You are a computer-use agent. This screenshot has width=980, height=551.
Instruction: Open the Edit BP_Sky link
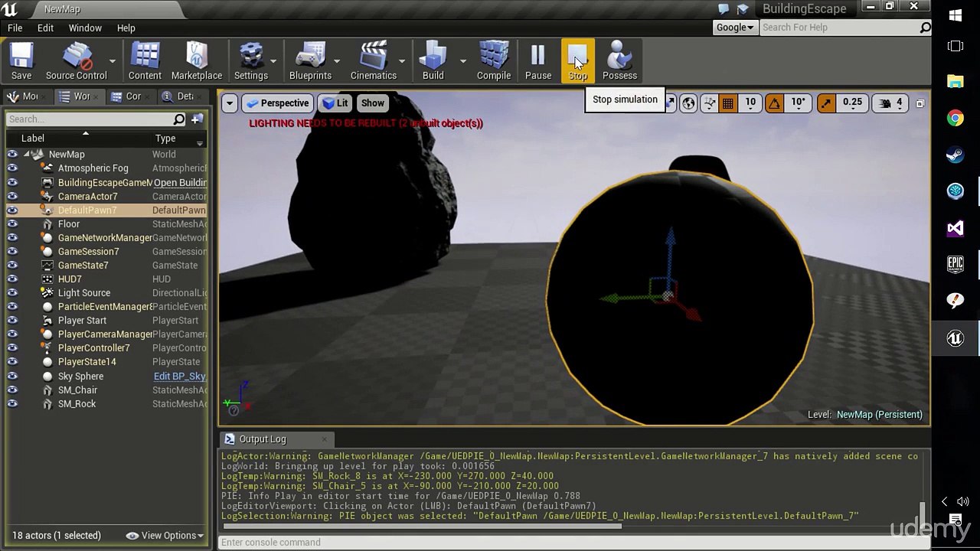tap(180, 376)
